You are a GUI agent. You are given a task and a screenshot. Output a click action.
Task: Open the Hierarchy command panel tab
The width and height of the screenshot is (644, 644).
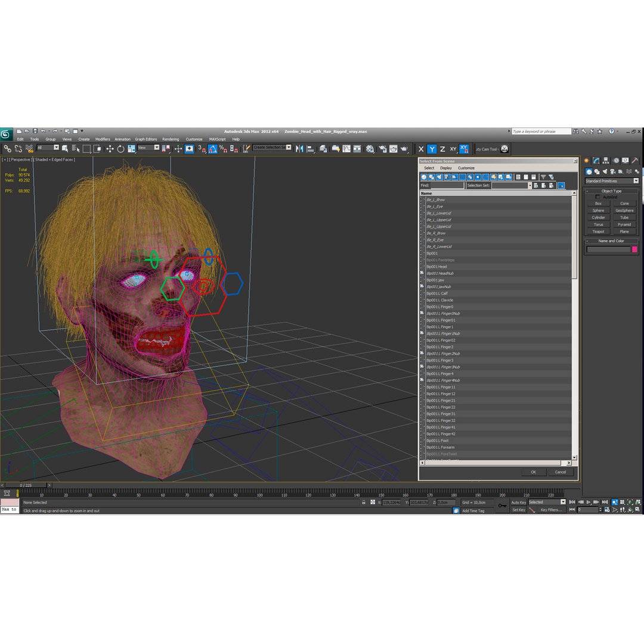(606, 160)
